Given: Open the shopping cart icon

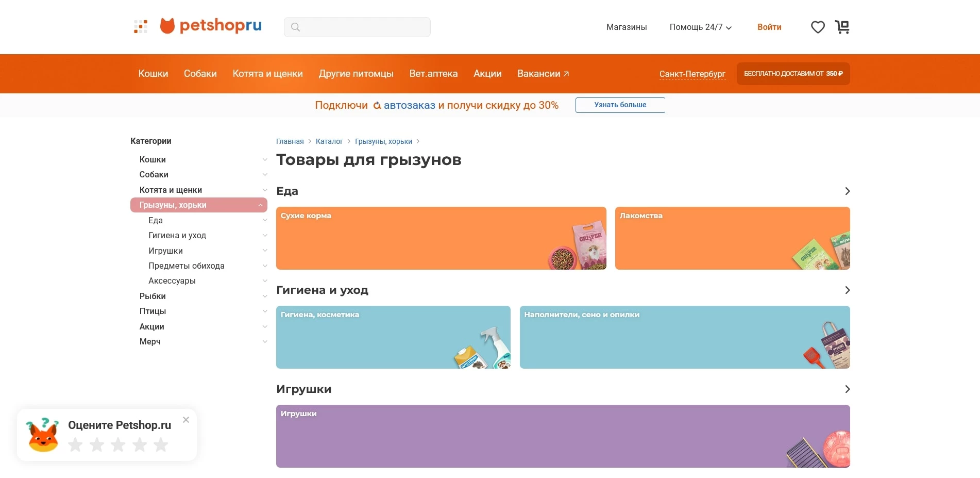Looking at the screenshot, I should tap(842, 27).
